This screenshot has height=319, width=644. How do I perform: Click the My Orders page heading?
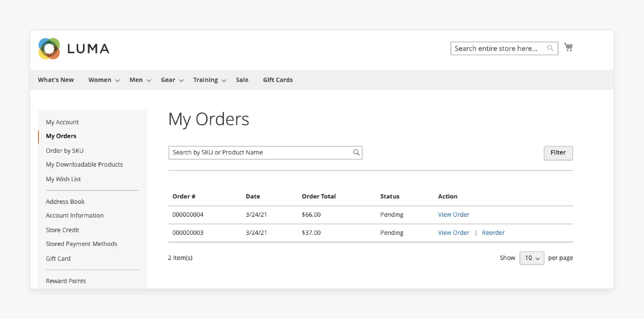tap(209, 119)
